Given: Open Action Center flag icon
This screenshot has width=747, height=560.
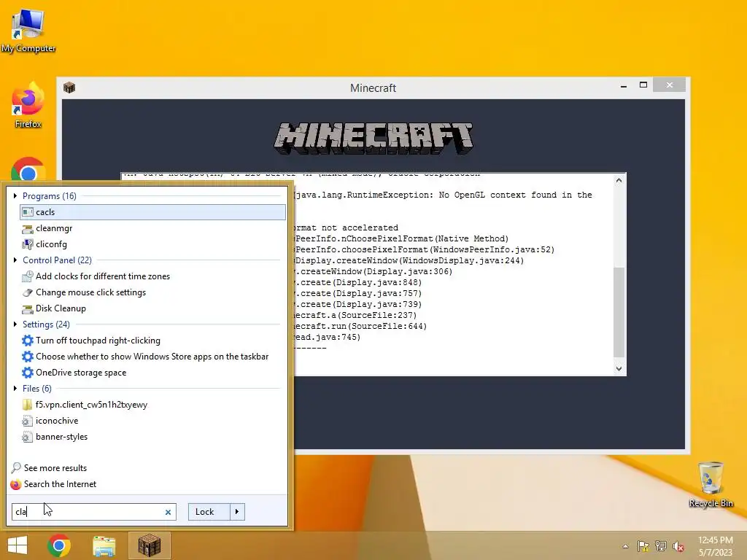Looking at the screenshot, I should coord(643,546).
